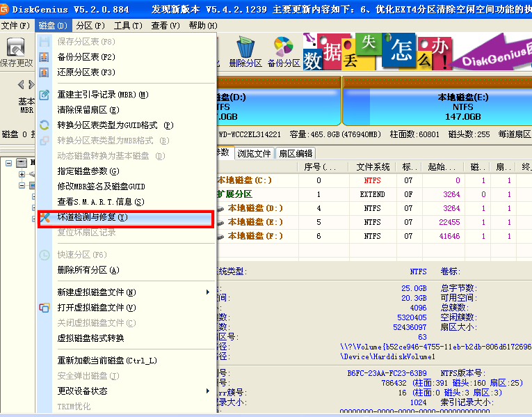Click the 删除分区 (Delete Partition) trash icon
532x417 pixels.
(x=245, y=52)
